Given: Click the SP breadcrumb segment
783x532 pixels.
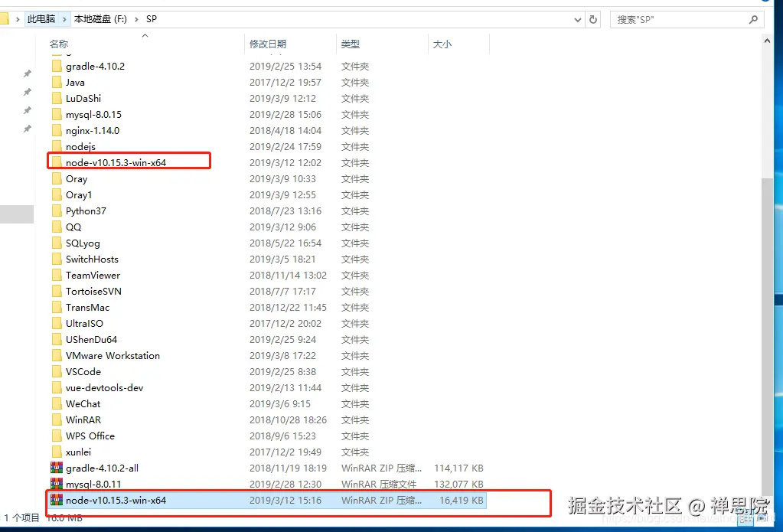Looking at the screenshot, I should (x=152, y=19).
